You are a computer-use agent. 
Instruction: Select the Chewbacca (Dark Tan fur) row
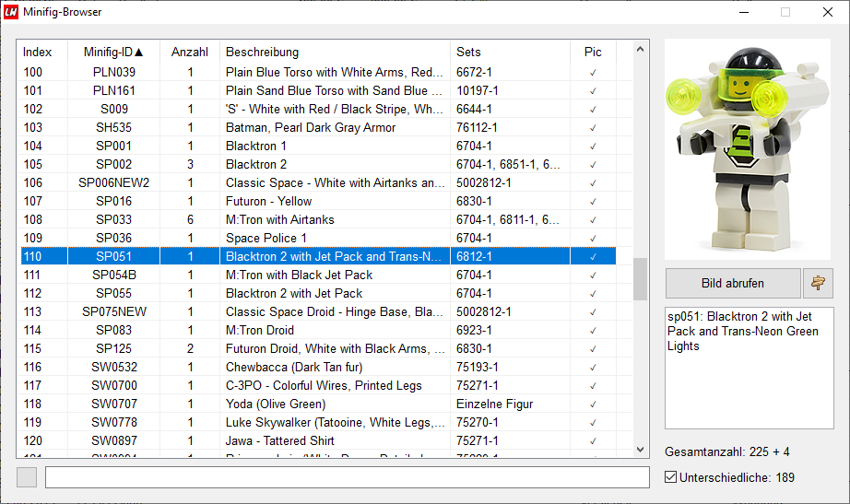(318, 367)
